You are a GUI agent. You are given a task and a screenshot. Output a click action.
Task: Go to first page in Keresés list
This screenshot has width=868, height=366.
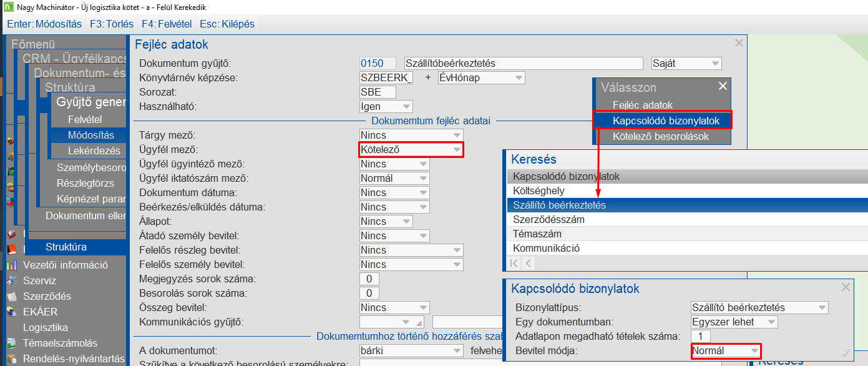(514, 264)
